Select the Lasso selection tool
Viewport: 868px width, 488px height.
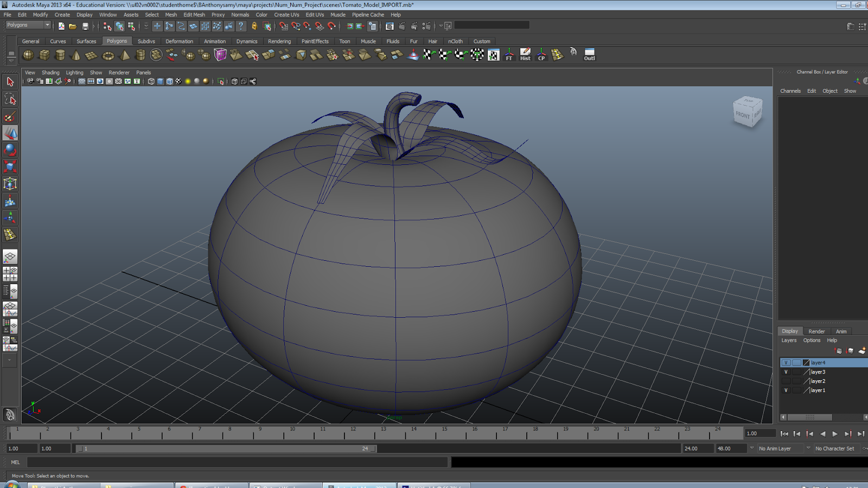[10, 99]
